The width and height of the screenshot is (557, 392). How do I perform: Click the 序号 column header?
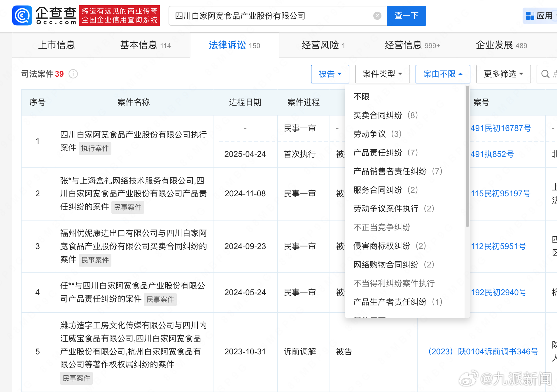point(37,102)
